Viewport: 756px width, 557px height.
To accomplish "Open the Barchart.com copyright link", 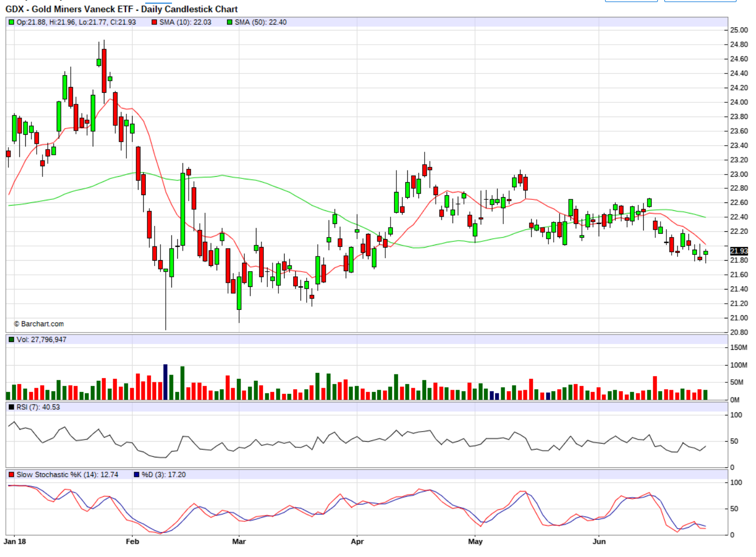I will point(39,324).
